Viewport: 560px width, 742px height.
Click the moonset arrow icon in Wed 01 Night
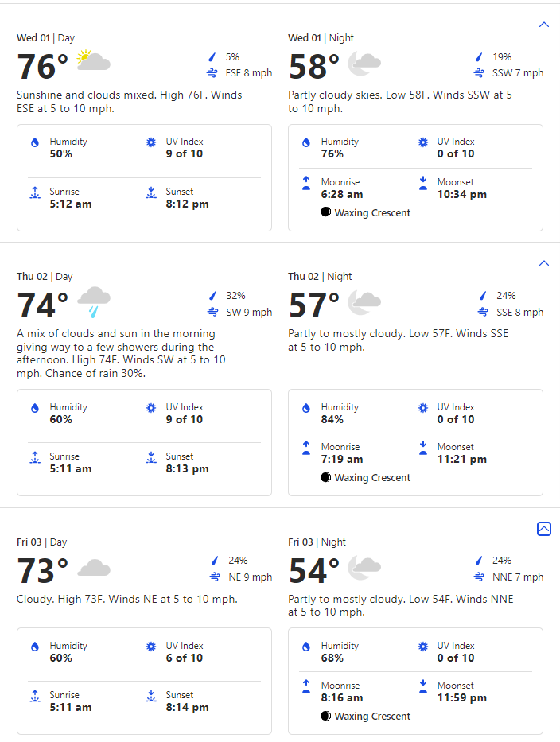(x=423, y=183)
